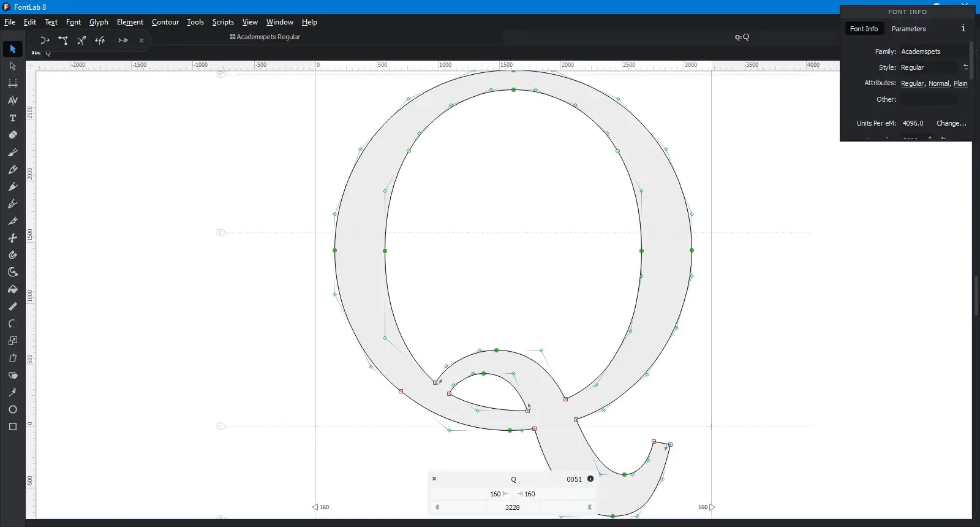This screenshot has width=980, height=527.
Task: Select the Scale tool
Action: [x=13, y=341]
